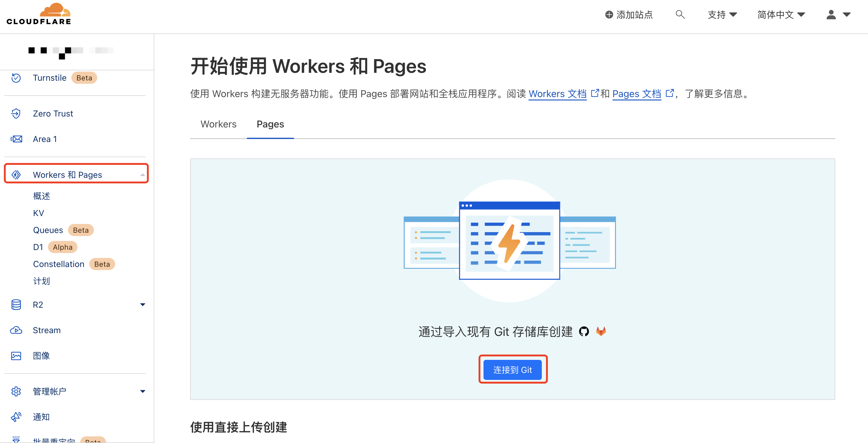Screen dimensions: 868x443
Task: Click the 通知 megaphone icon
Action: click(16, 417)
